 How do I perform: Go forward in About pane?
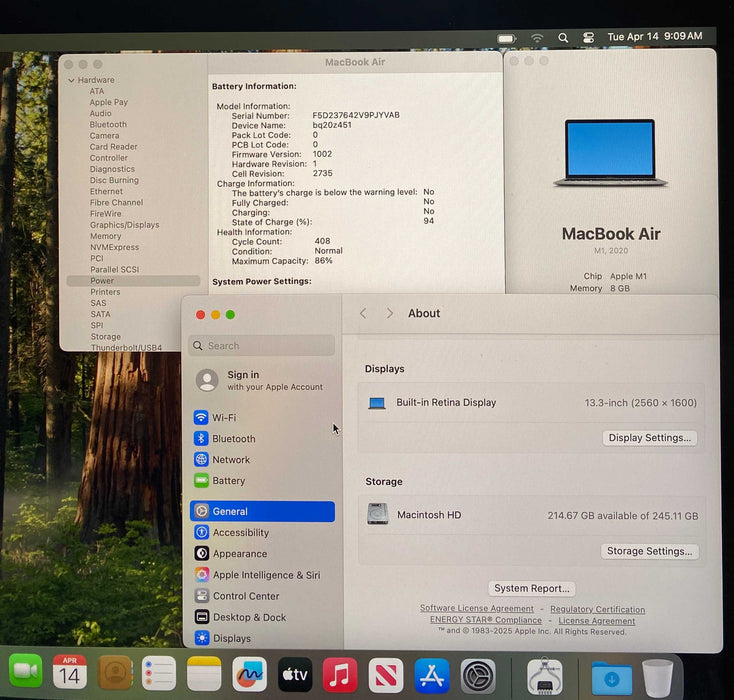(389, 313)
